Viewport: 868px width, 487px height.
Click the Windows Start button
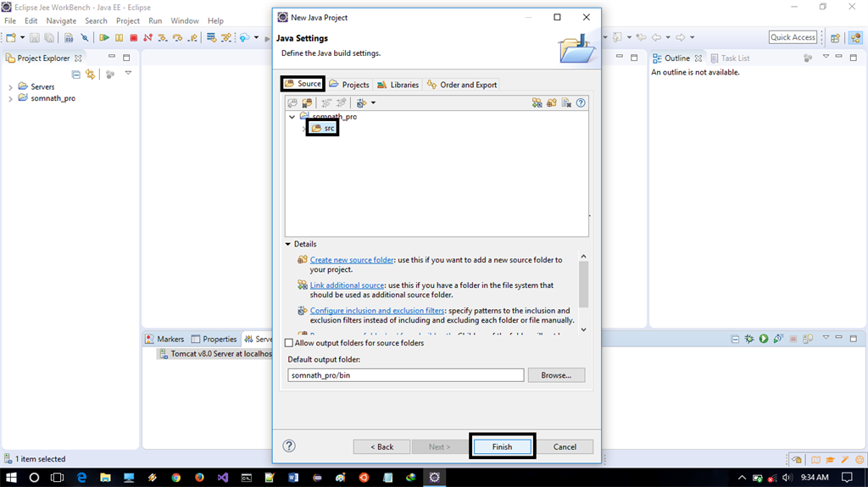pos(10,477)
